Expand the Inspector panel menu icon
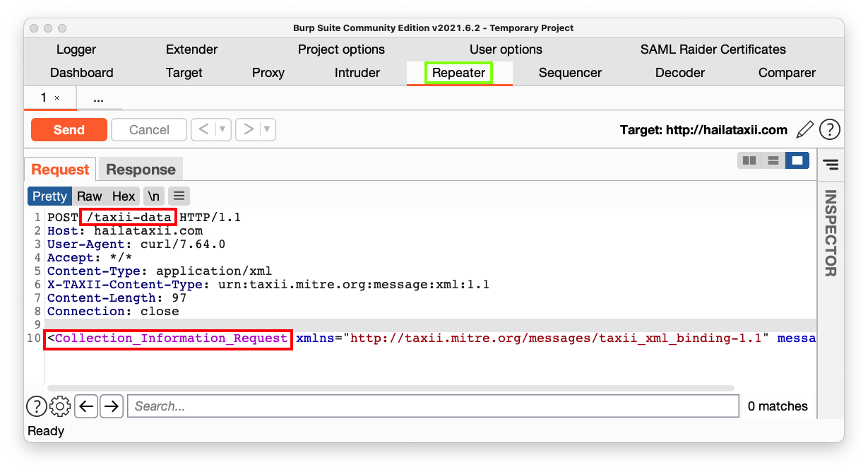 (x=831, y=165)
